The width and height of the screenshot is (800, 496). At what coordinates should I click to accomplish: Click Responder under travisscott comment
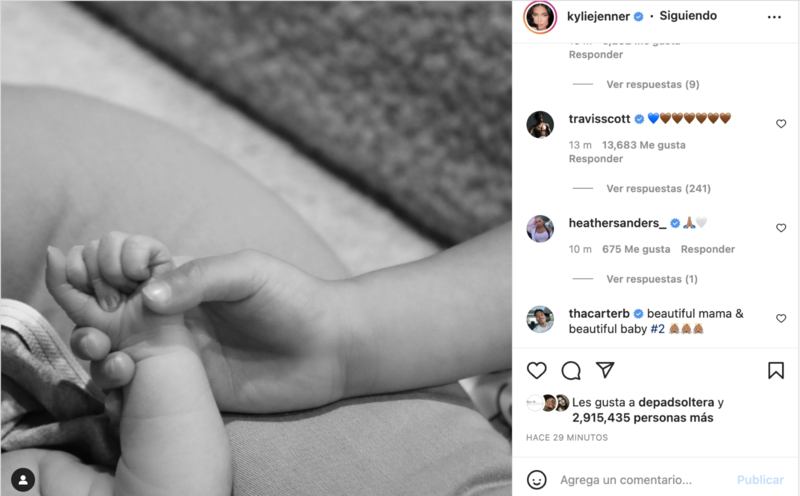(x=595, y=159)
